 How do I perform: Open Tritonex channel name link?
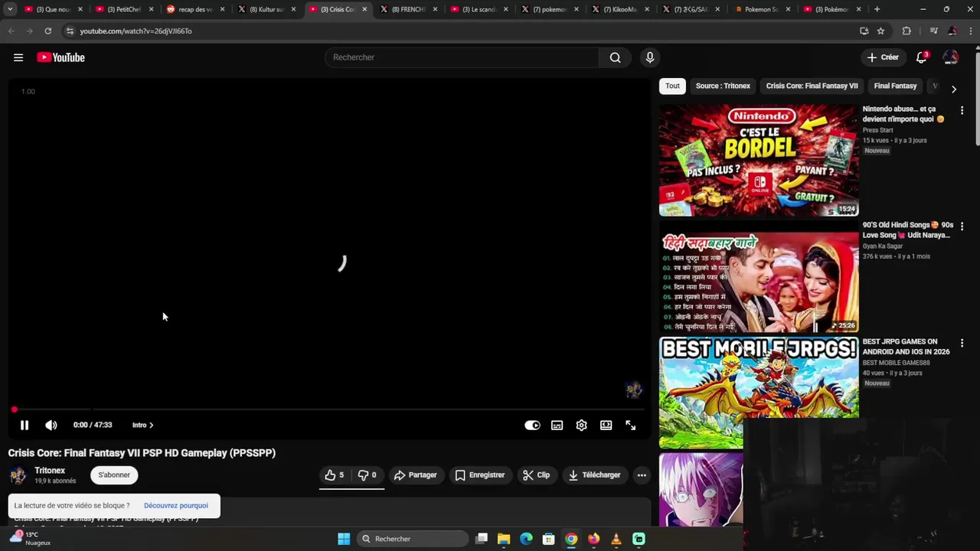tap(50, 471)
